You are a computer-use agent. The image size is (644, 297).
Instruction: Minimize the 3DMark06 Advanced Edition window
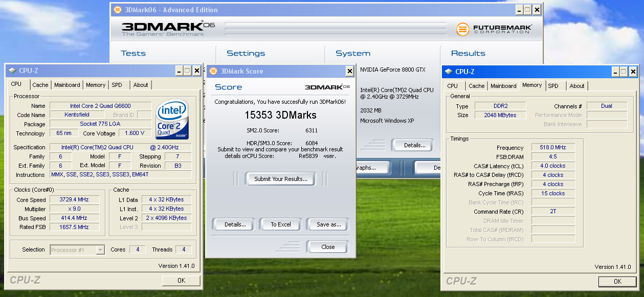pyautogui.click(x=519, y=10)
